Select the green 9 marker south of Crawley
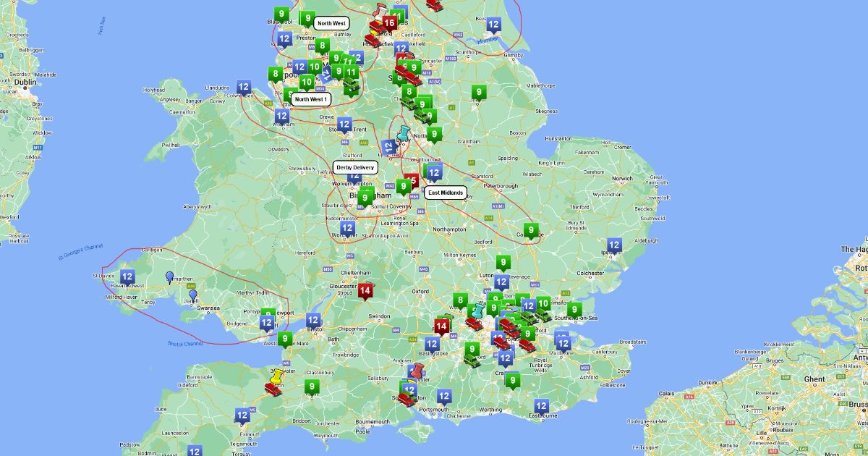The image size is (868, 456). click(513, 381)
